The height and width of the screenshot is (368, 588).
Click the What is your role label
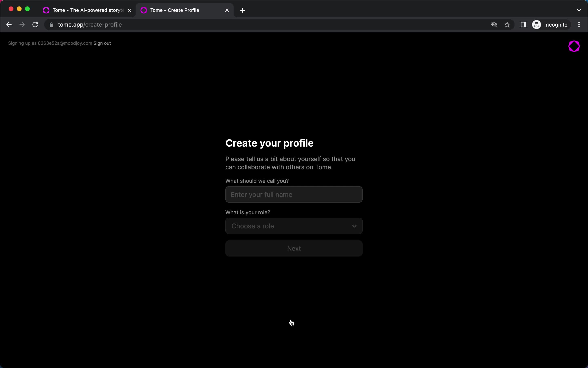click(248, 212)
